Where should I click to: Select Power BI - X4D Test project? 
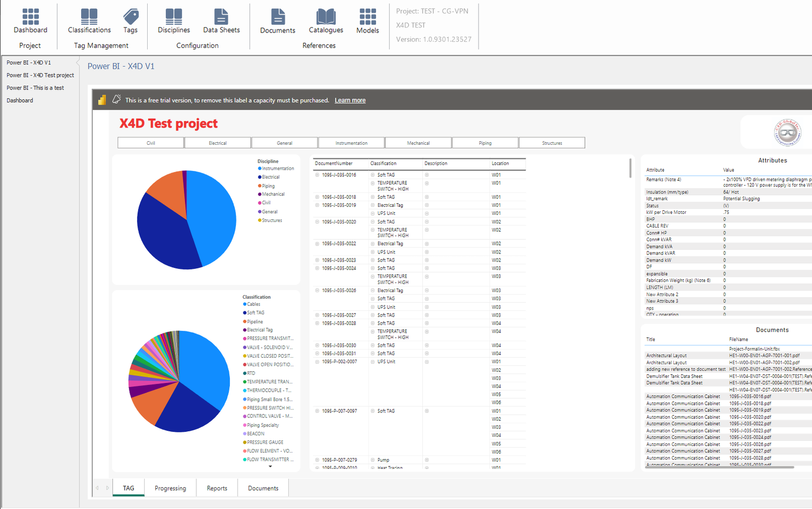[40, 75]
